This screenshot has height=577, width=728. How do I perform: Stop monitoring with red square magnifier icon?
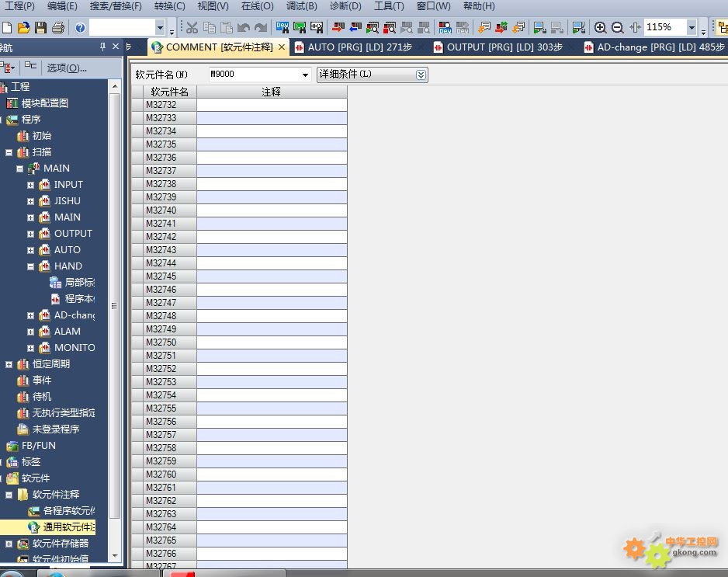390,27
